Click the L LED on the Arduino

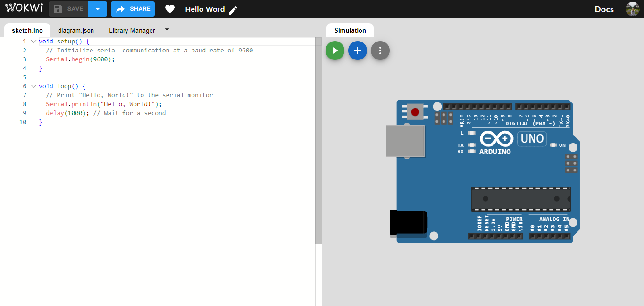pyautogui.click(x=471, y=133)
